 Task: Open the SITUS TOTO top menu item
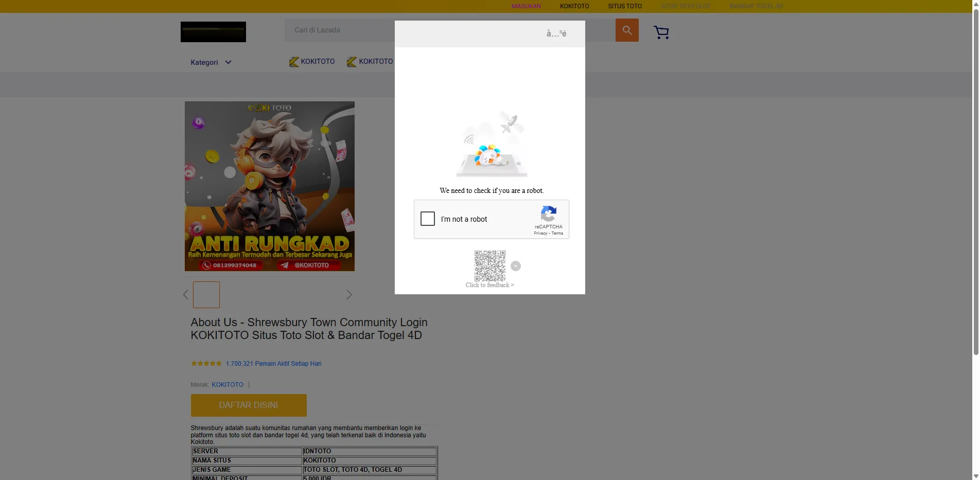point(624,6)
